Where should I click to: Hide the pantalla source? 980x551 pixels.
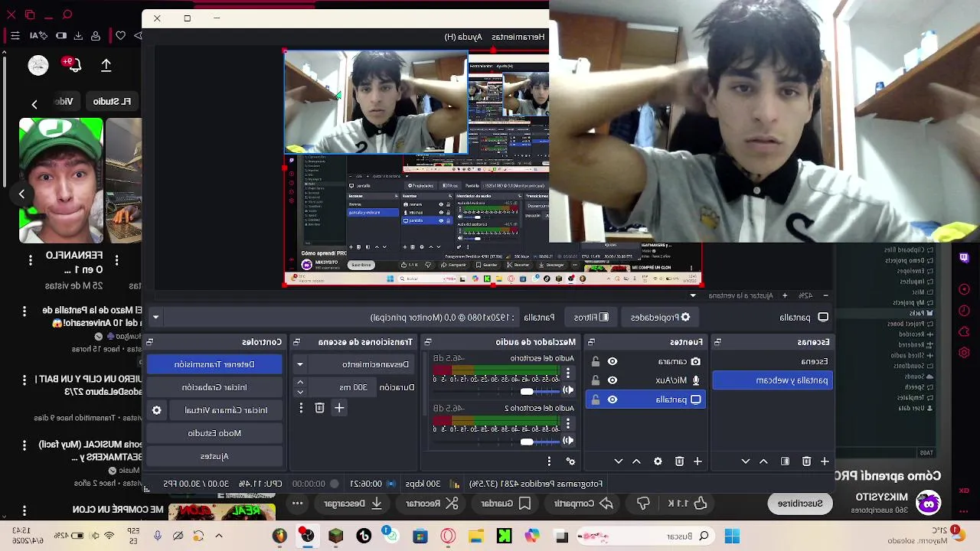(x=612, y=399)
